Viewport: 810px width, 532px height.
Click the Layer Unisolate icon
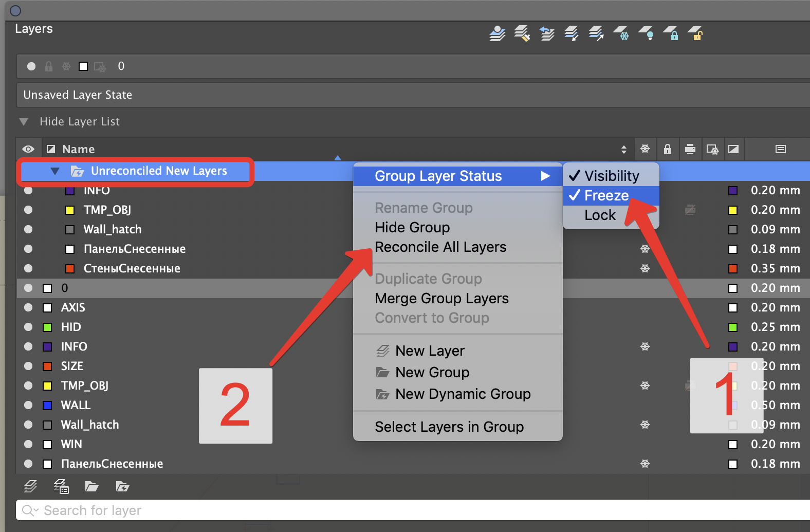596,34
